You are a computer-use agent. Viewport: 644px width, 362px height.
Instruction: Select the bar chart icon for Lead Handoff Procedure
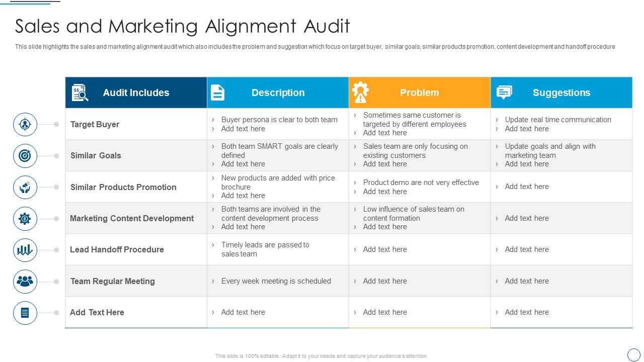(25, 250)
